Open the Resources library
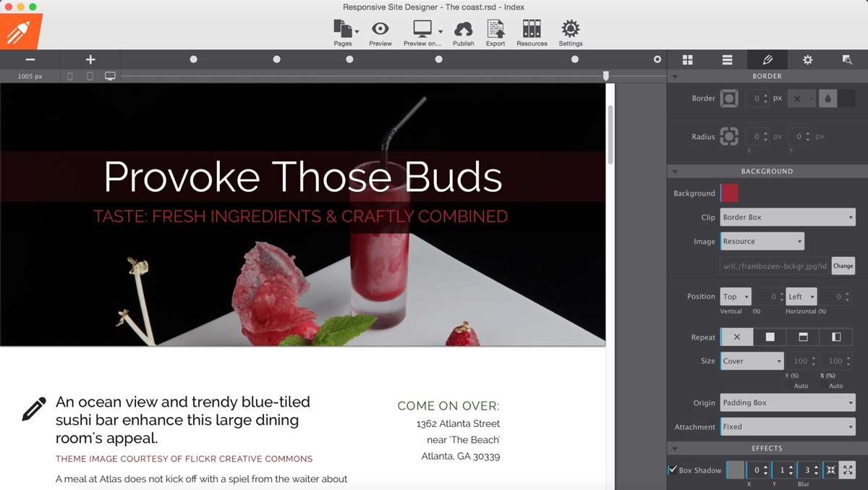This screenshot has width=868, height=490. tap(532, 29)
